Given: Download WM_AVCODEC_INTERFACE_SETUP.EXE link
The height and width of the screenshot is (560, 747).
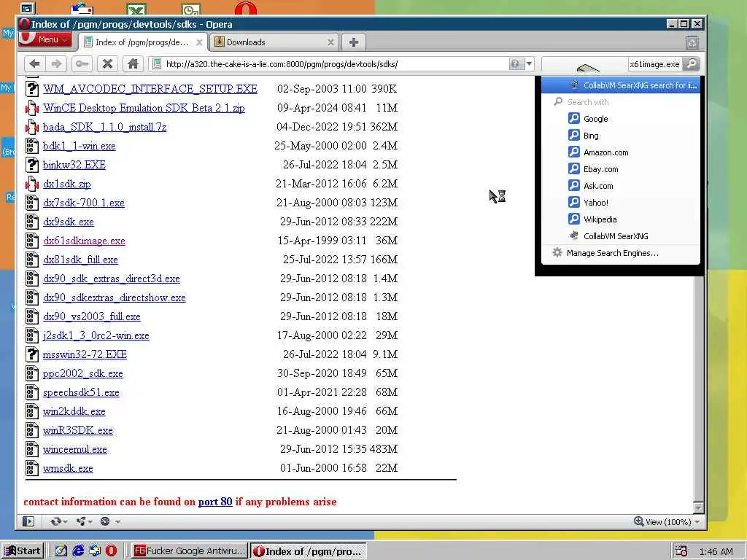Looking at the screenshot, I should (150, 89).
